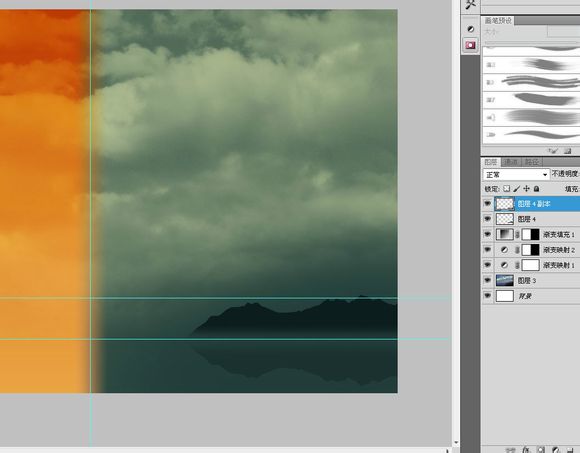Viewport: 580px width, 453px height.
Task: Toggle visibility of 图层 3 layer
Action: [488, 280]
